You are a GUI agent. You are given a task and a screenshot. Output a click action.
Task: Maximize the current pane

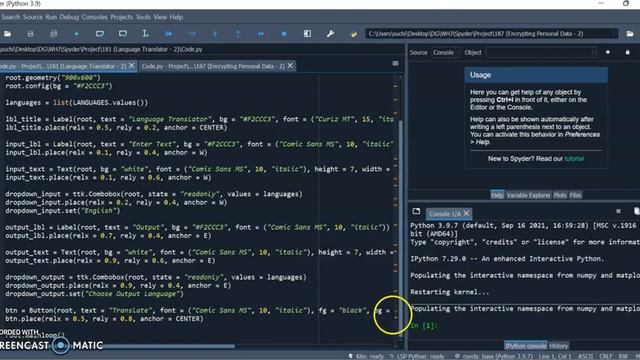[x=307, y=34]
